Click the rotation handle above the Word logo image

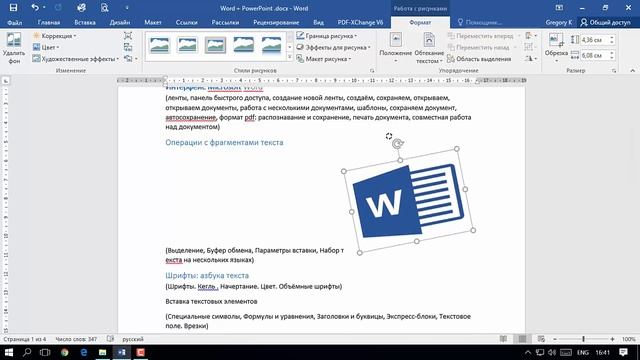pyautogui.click(x=398, y=144)
